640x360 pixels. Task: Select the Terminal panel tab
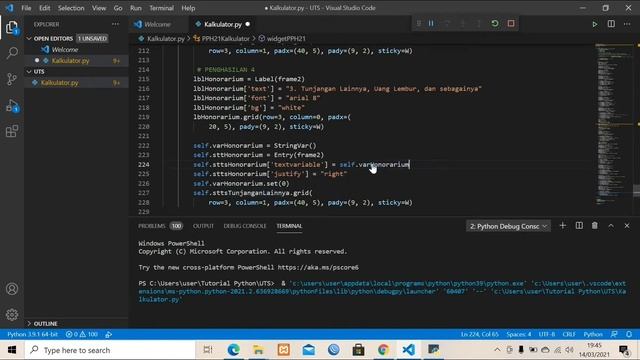pos(289,226)
